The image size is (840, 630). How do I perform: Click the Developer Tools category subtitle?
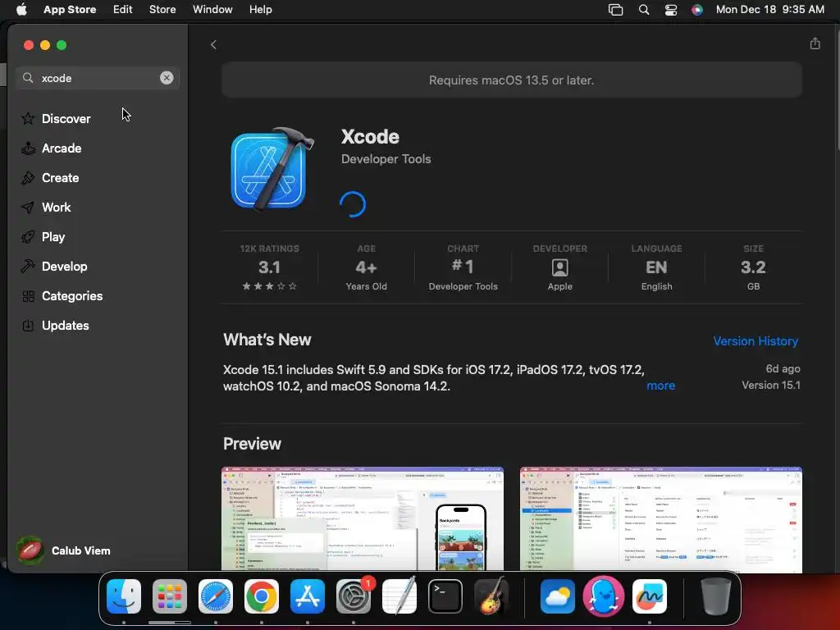coord(386,159)
